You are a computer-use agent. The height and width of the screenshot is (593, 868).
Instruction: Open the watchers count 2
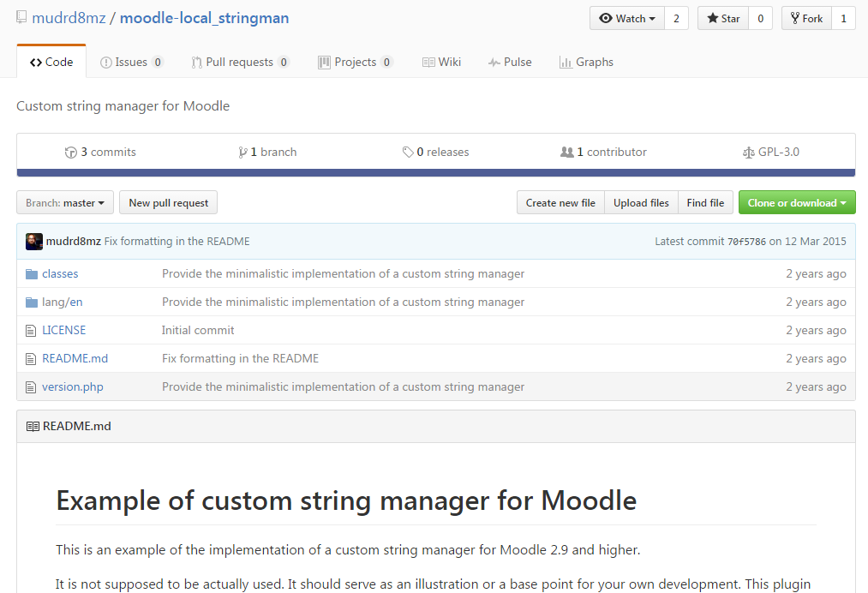click(676, 18)
